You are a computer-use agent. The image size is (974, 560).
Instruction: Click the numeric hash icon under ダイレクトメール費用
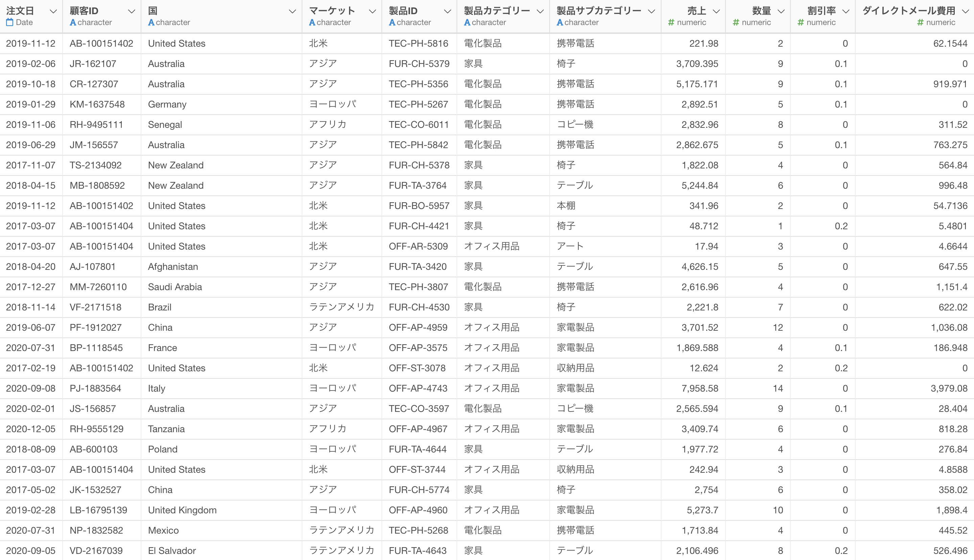coord(921,22)
